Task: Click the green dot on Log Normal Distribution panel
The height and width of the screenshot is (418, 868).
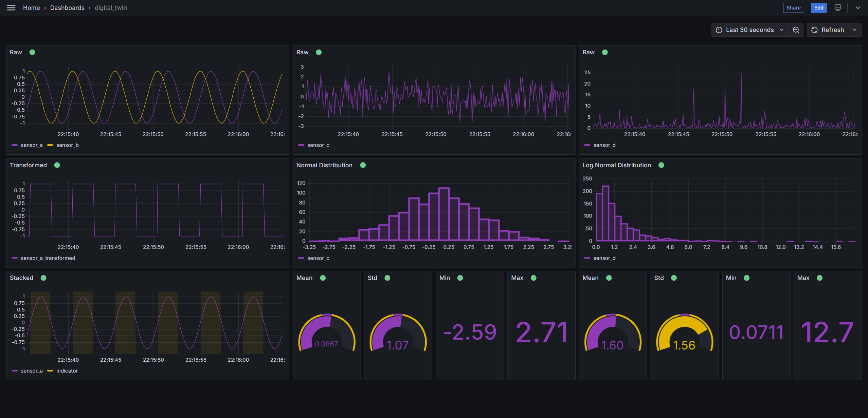Action: click(x=661, y=165)
